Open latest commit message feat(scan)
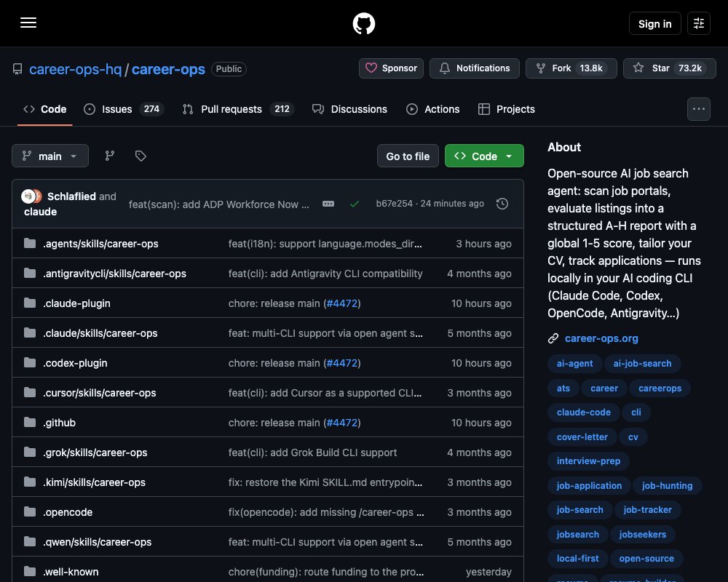The height and width of the screenshot is (582, 728). 218,204
